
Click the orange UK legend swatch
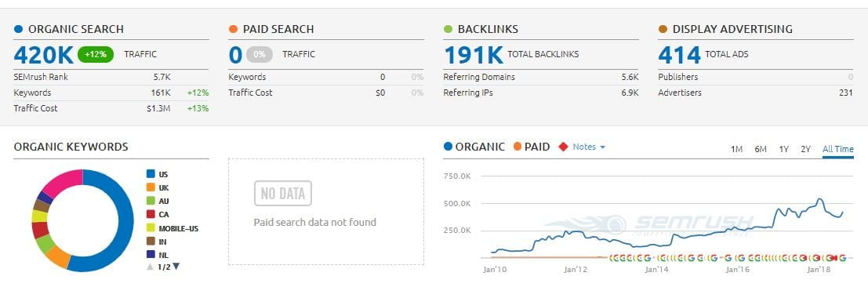pos(151,187)
